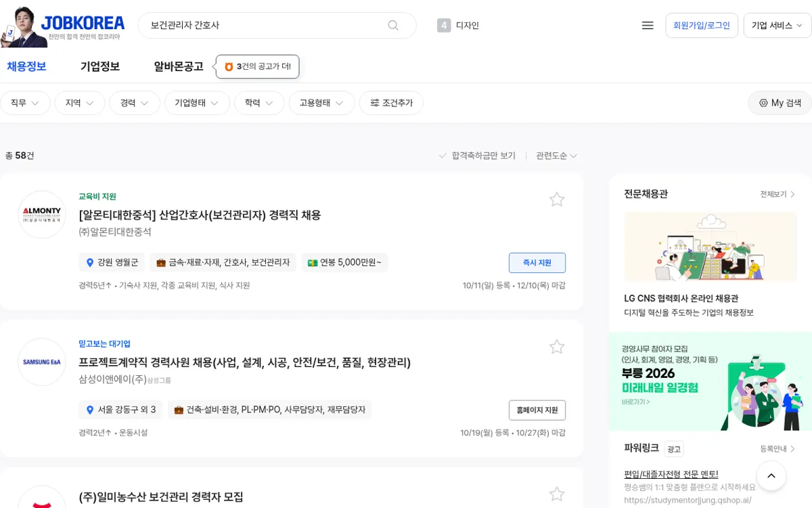Screen dimensions: 812x508
Task: Click the search magnifier icon
Action: tap(393, 25)
